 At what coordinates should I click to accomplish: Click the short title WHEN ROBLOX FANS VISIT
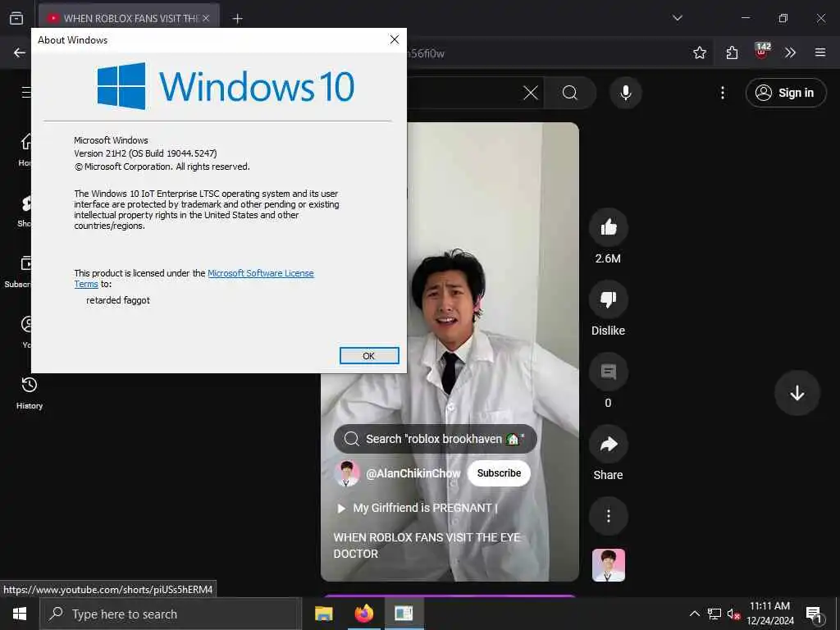(x=427, y=546)
